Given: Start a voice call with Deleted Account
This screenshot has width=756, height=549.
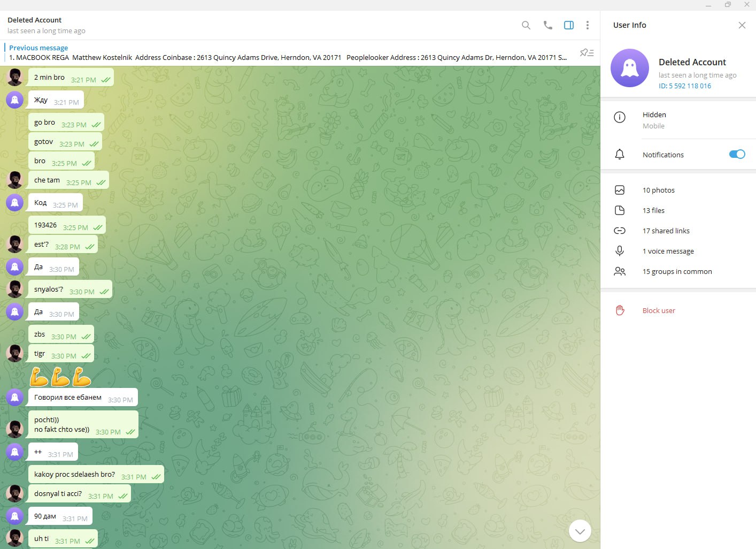Looking at the screenshot, I should (x=547, y=25).
